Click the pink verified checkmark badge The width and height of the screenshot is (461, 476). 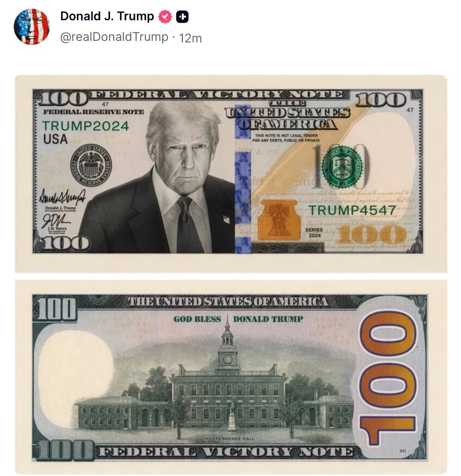pos(165,16)
